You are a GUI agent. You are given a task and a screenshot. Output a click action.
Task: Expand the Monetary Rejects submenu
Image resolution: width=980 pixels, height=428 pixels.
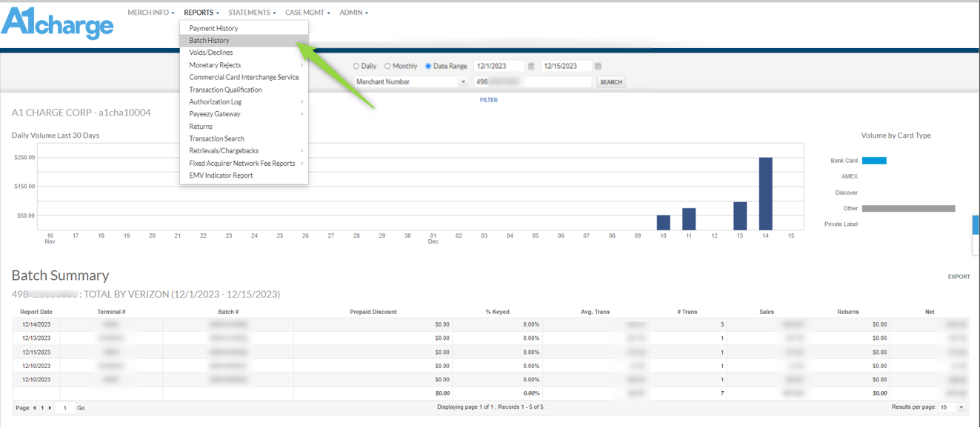(x=244, y=65)
